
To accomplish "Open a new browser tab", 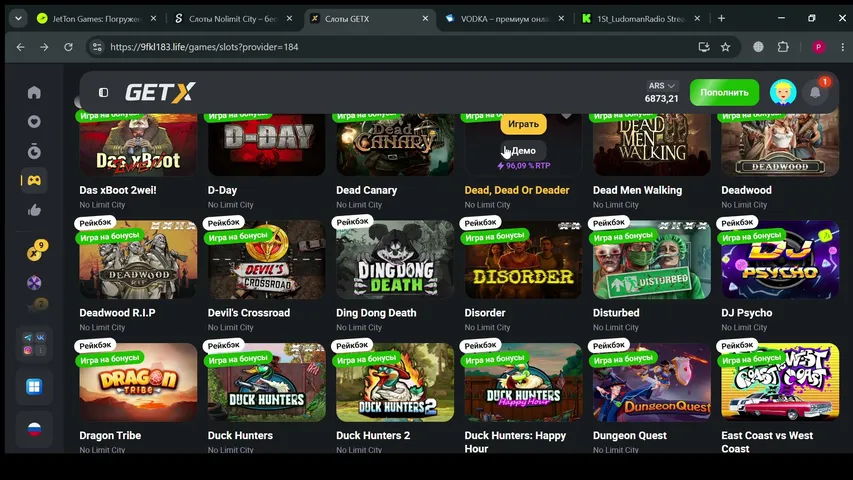I will coord(721,19).
